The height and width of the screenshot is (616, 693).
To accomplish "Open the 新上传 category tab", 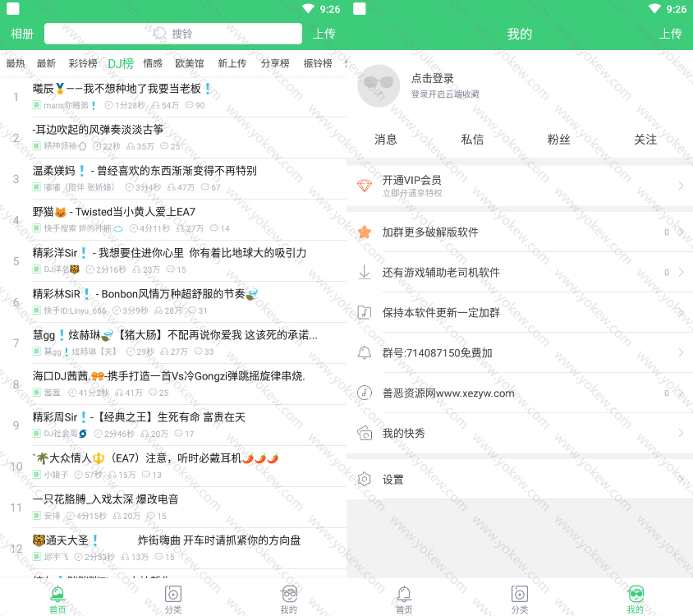I will (x=232, y=63).
